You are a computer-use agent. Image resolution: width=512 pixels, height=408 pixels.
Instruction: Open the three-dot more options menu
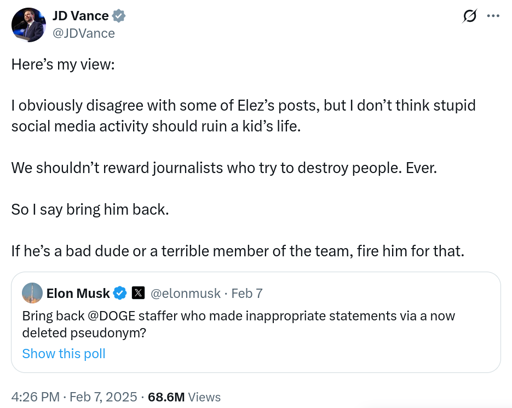pos(493,16)
